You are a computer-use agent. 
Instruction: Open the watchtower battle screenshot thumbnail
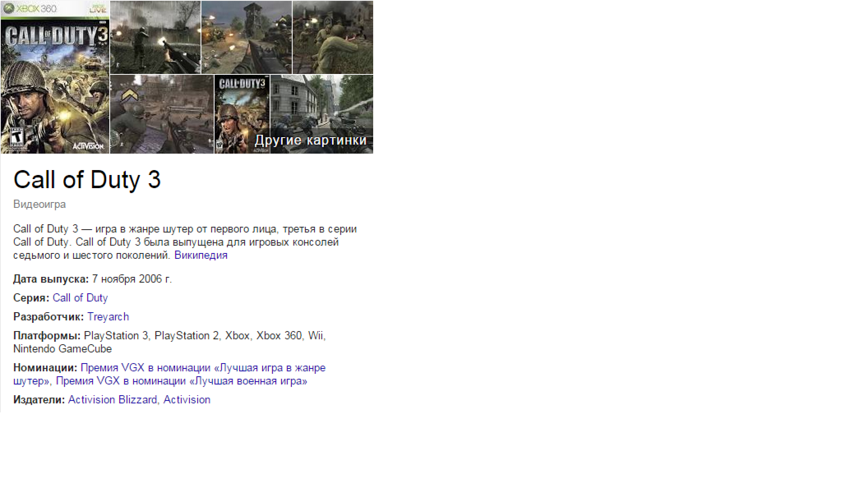(247, 37)
